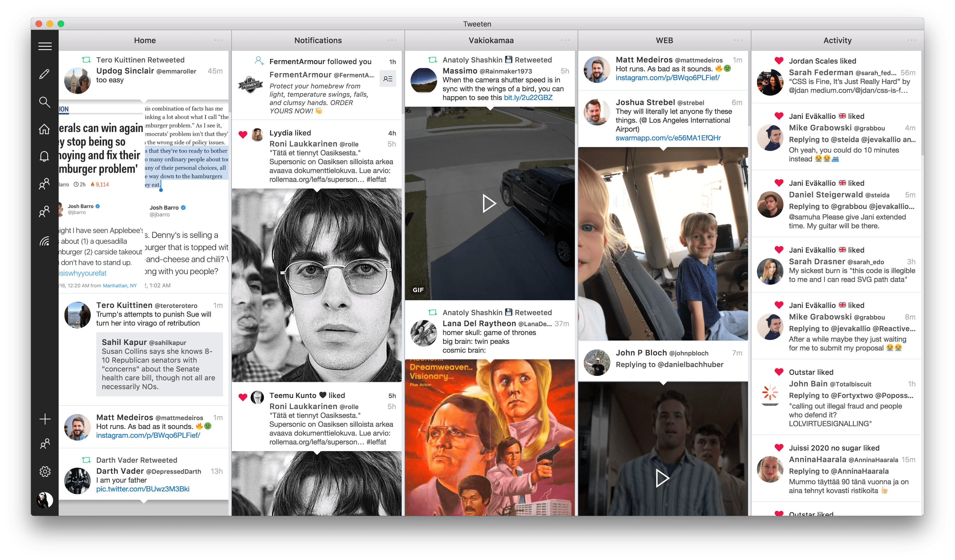Screen dimensions: 955x560
Task: Go to Home via house icon
Action: 45,129
